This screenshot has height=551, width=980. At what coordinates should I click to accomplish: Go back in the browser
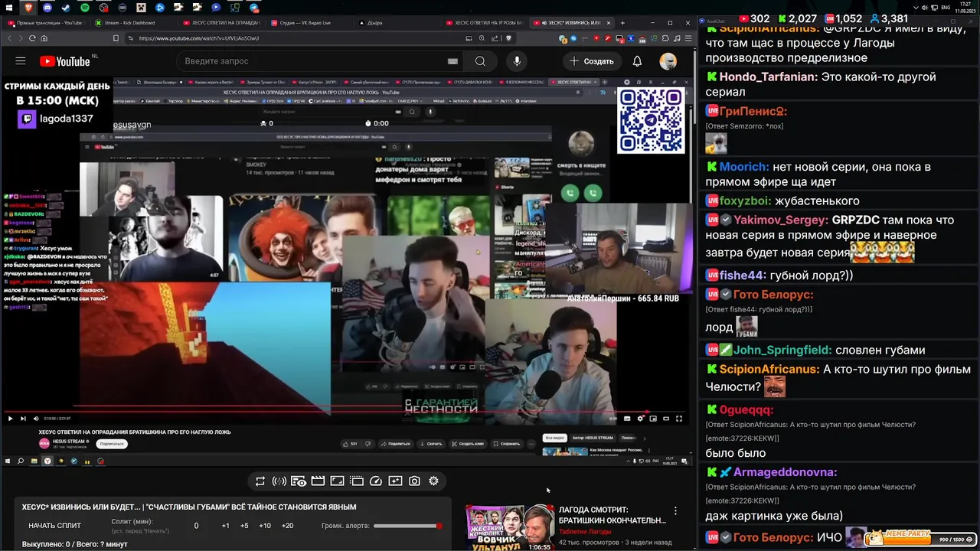coord(10,38)
